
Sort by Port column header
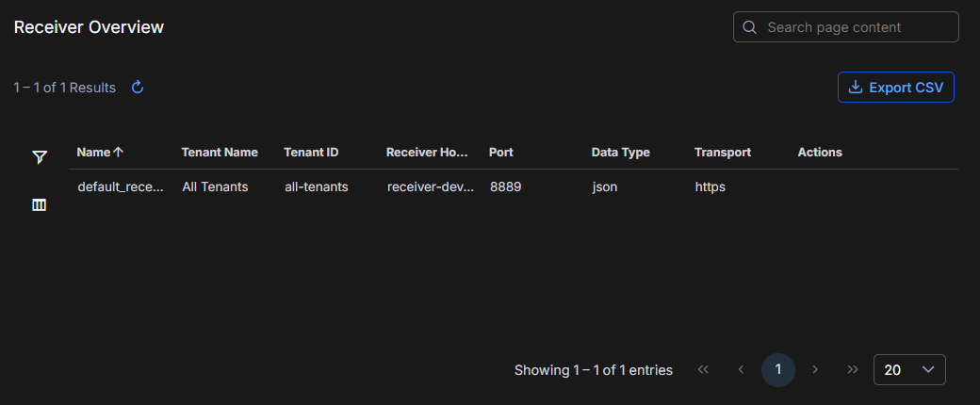[500, 152]
